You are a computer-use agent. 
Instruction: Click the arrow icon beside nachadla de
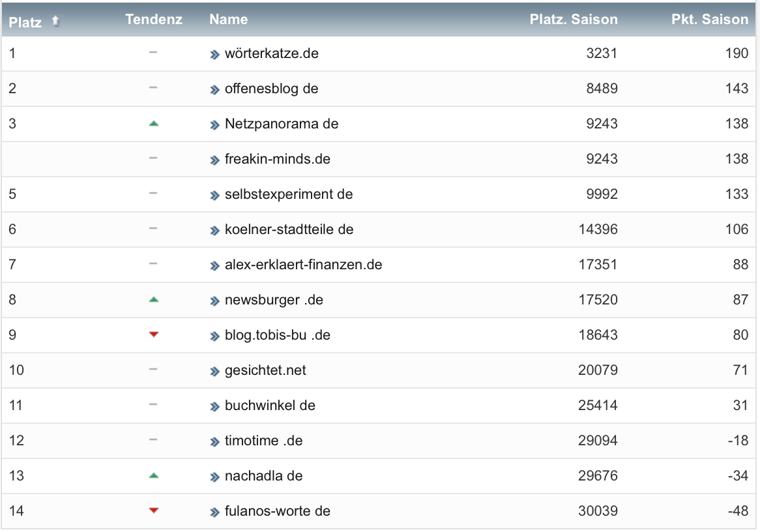point(214,477)
